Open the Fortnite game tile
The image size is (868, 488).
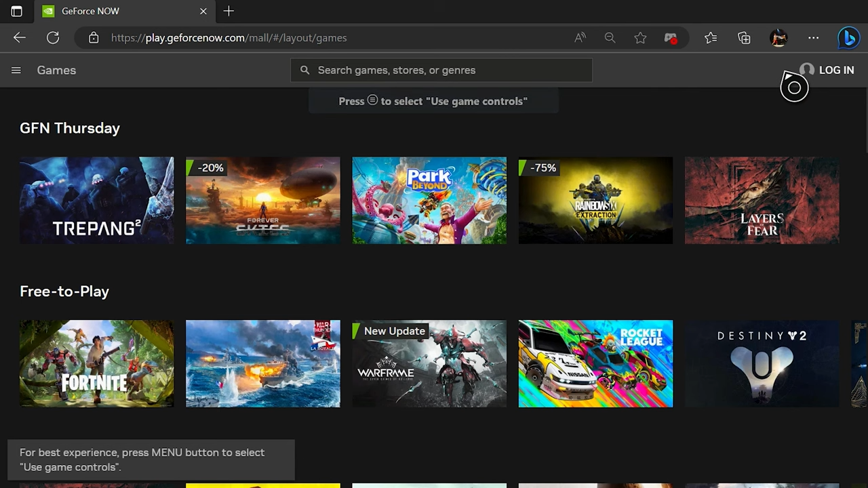(97, 364)
